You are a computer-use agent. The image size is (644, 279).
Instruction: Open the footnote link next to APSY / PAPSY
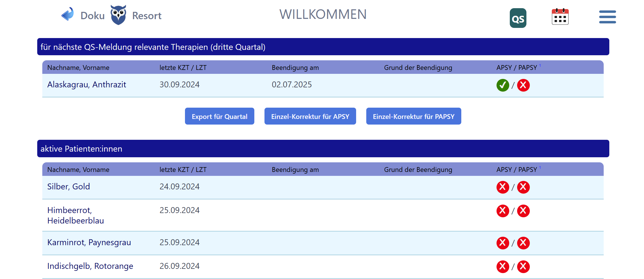tap(541, 65)
